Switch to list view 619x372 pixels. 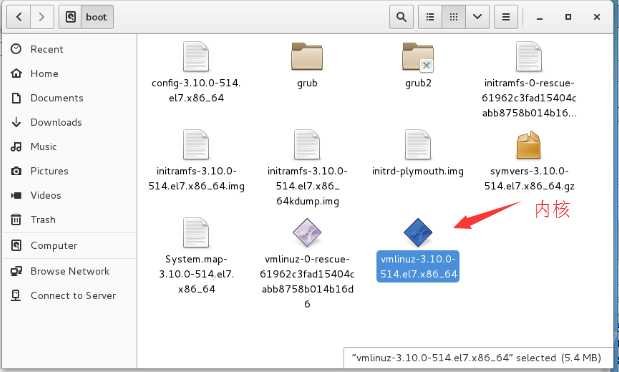(430, 17)
